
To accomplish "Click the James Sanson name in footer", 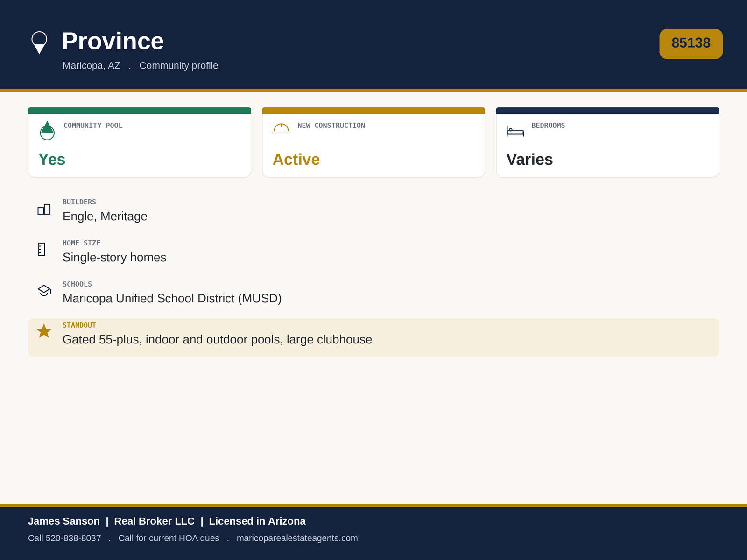I will pyautogui.click(x=64, y=521).
